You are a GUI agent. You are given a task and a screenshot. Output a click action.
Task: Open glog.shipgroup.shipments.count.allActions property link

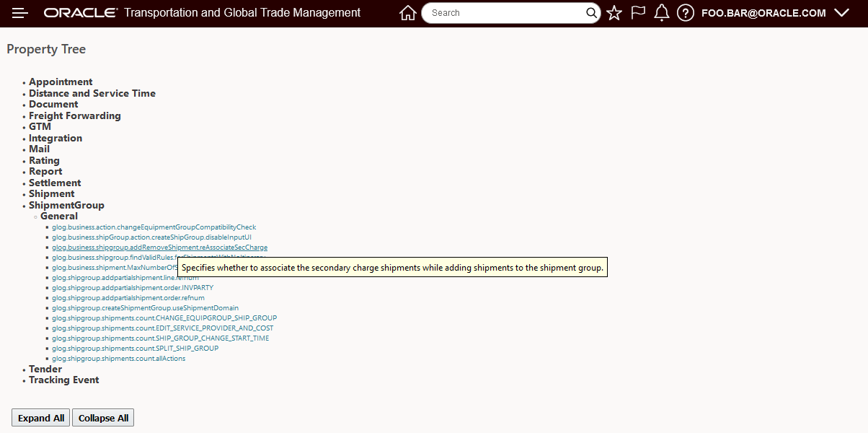[x=119, y=359]
